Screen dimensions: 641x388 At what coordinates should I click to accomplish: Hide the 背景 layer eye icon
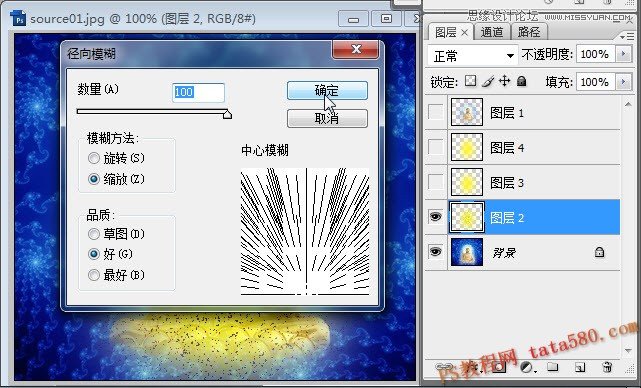[435, 251]
